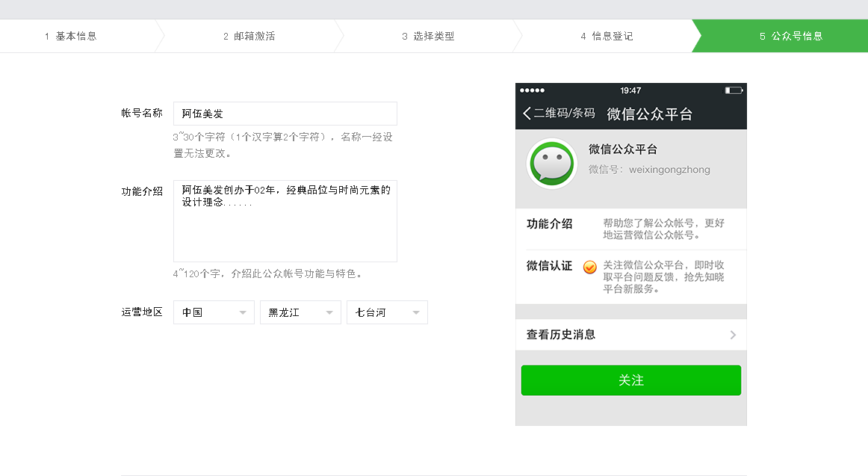Go to step 2 邮箱激活
The width and height of the screenshot is (868, 476).
point(249,36)
